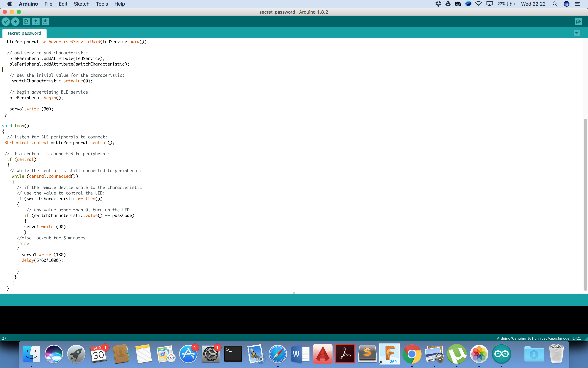Screen dimensions: 588x368
Task: Open the Trash in the Dock
Action: [x=556, y=354]
